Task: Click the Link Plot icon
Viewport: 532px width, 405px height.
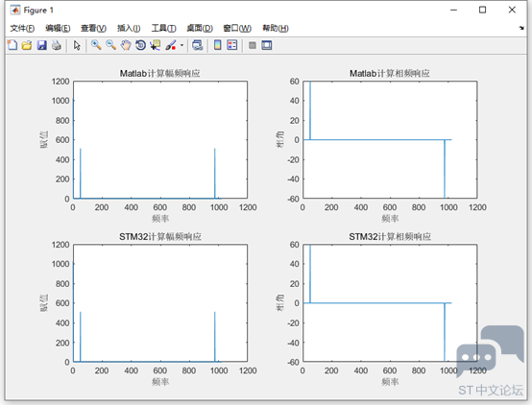Action: (x=197, y=45)
